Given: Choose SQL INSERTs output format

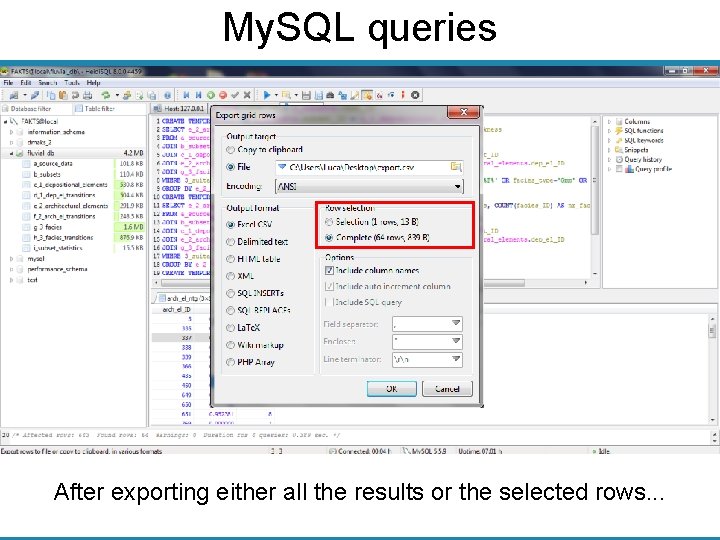Looking at the screenshot, I should 231,293.
